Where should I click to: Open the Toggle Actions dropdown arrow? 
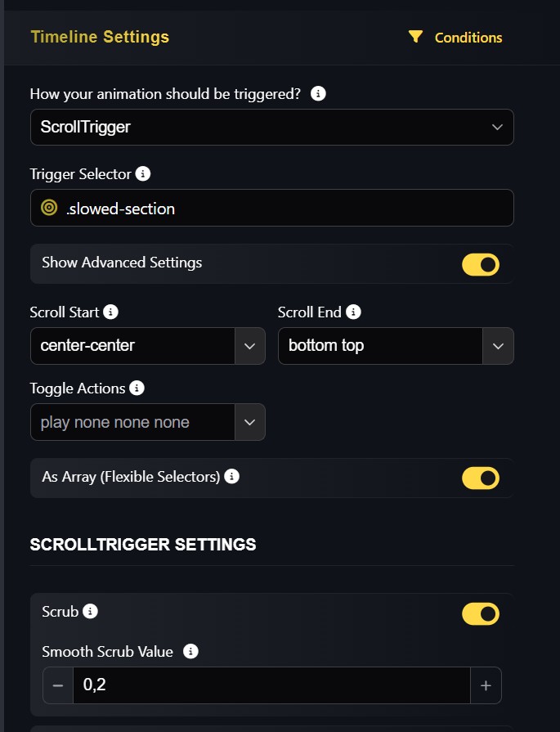point(250,422)
